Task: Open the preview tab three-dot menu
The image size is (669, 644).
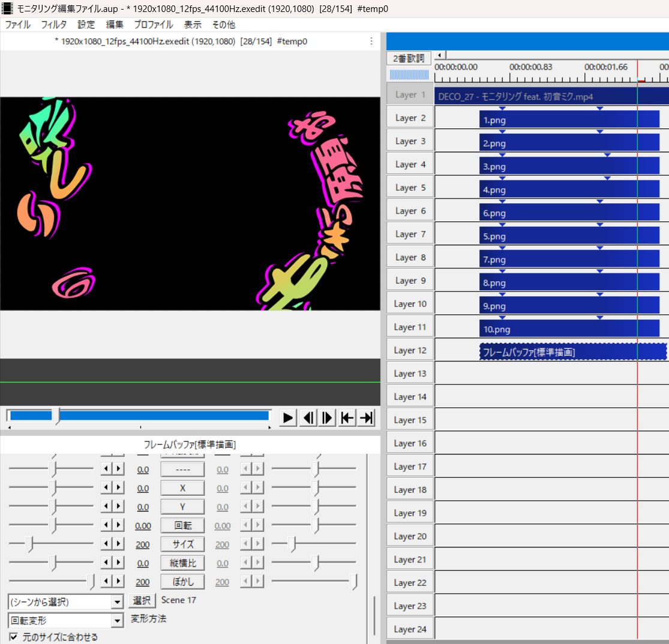Action: point(371,41)
